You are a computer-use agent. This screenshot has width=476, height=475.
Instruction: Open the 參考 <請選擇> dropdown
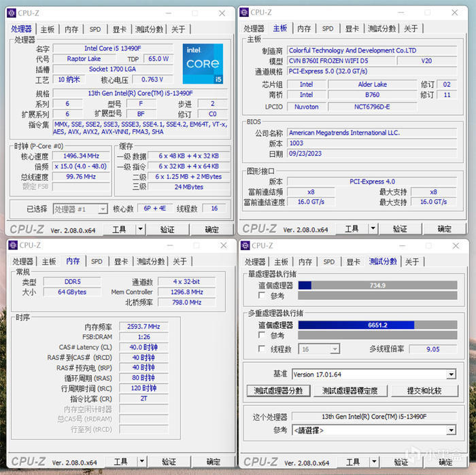[x=451, y=430]
